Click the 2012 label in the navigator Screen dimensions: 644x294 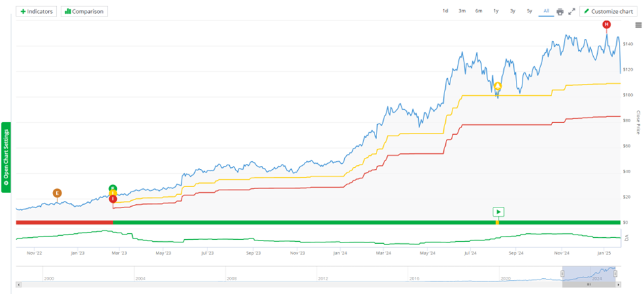point(323,278)
